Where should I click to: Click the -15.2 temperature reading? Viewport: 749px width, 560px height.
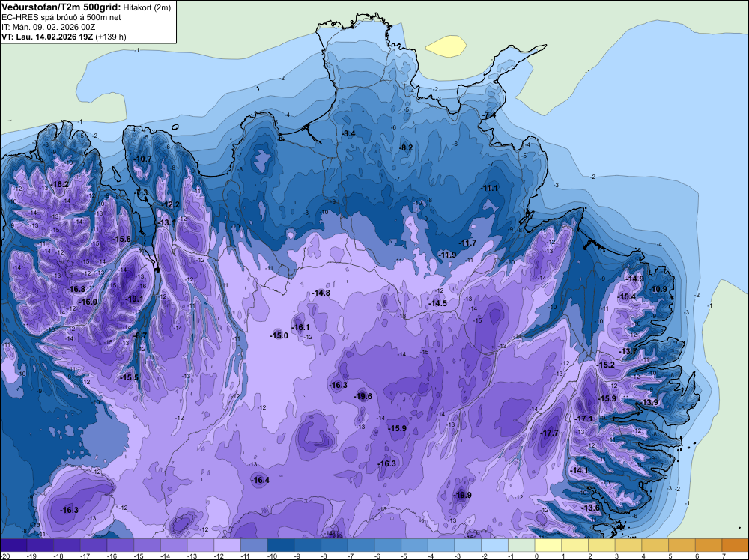[x=606, y=365]
